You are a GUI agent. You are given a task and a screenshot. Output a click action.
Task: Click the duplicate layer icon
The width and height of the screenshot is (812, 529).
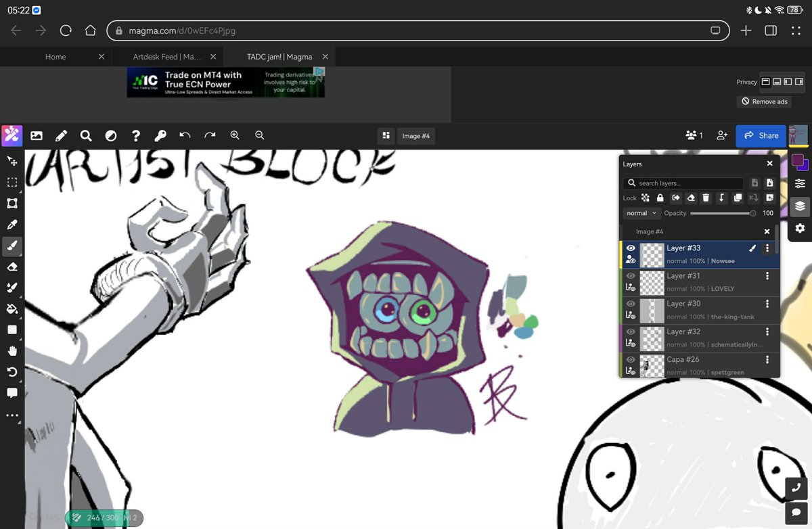click(738, 198)
